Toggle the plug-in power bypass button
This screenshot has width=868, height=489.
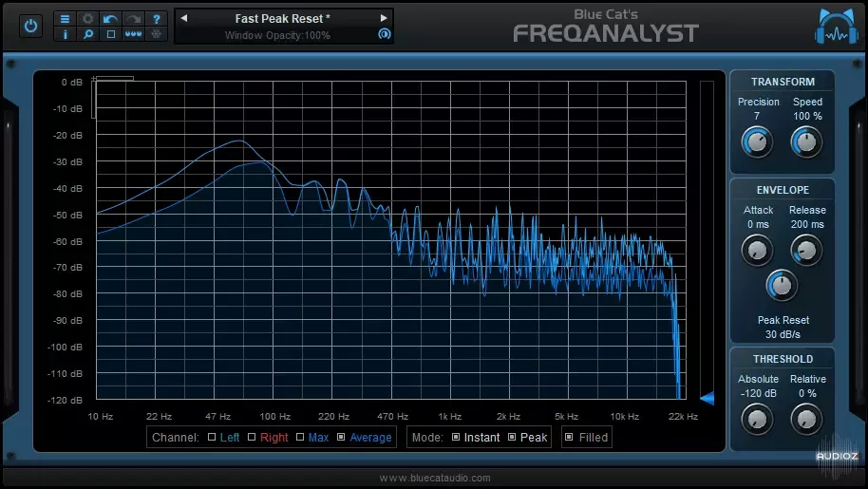point(30,26)
